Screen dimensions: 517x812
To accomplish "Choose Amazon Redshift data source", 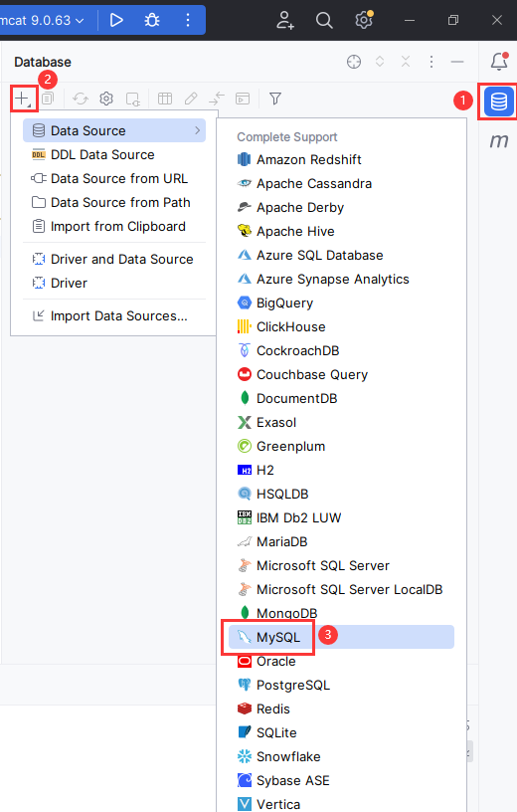I will click(x=342, y=159).
